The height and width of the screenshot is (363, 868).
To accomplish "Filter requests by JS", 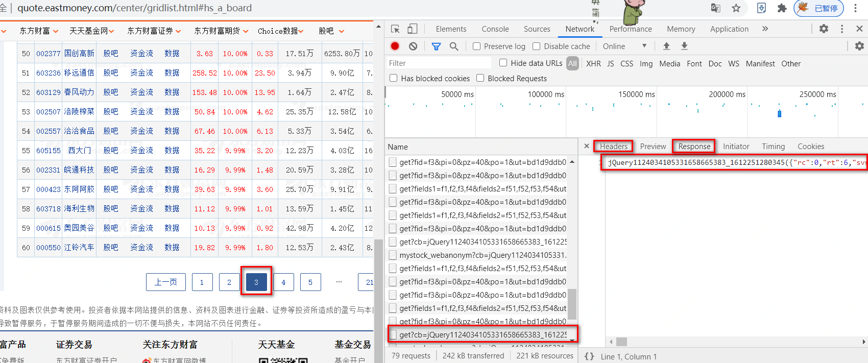I will pyautogui.click(x=611, y=64).
